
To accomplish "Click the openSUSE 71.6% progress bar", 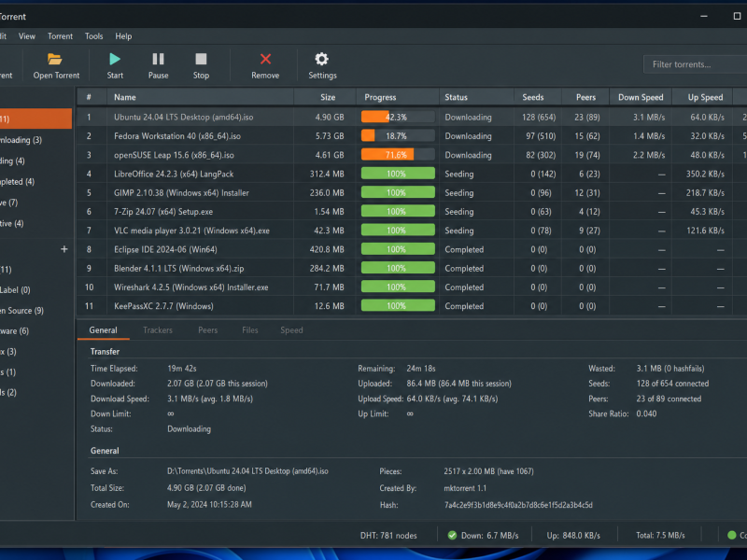I will pyautogui.click(x=398, y=155).
